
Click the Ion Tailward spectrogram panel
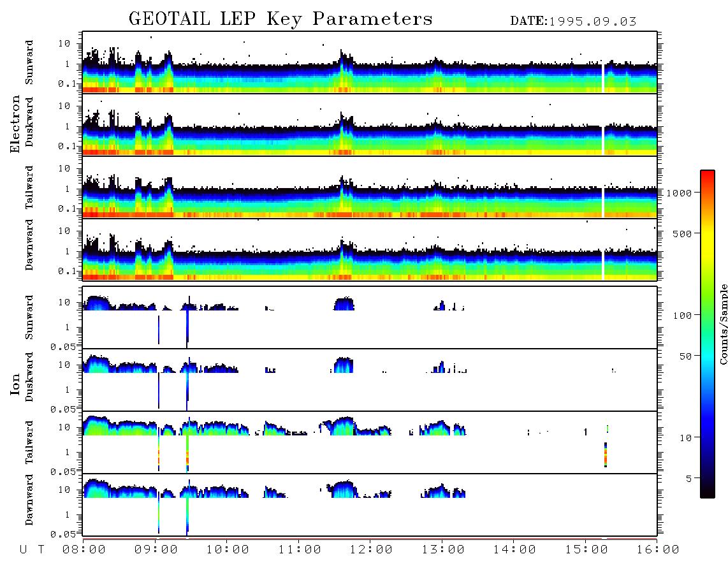370,442
